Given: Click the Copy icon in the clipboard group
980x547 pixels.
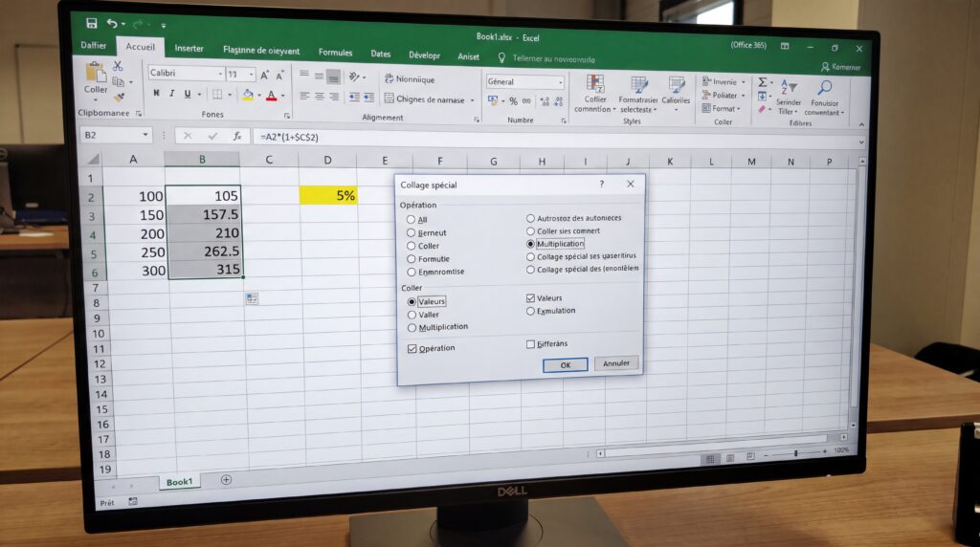Looking at the screenshot, I should [118, 82].
